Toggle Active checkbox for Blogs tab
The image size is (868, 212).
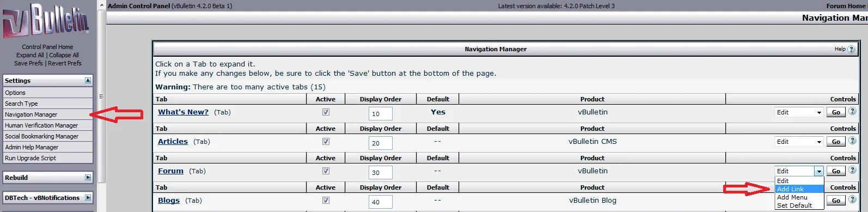[x=326, y=200]
